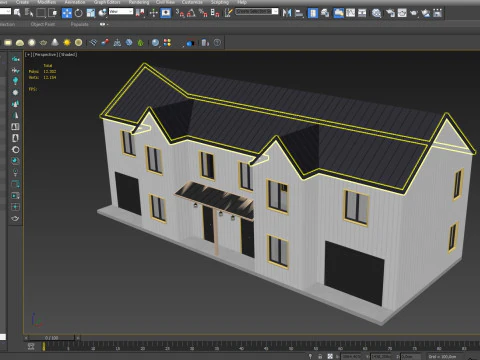The height and width of the screenshot is (360, 480).
Task: Switch to the Object Paint ribbon tab
Action: pos(43,24)
